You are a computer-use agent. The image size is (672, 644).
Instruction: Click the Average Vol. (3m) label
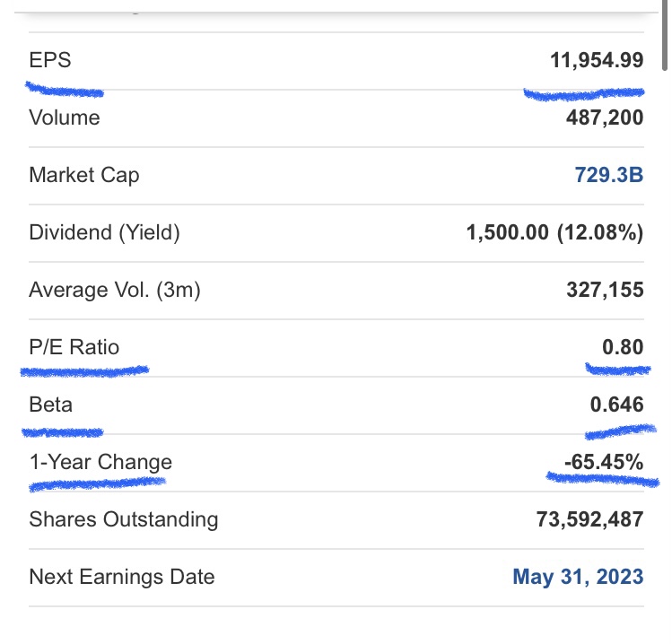[115, 290]
